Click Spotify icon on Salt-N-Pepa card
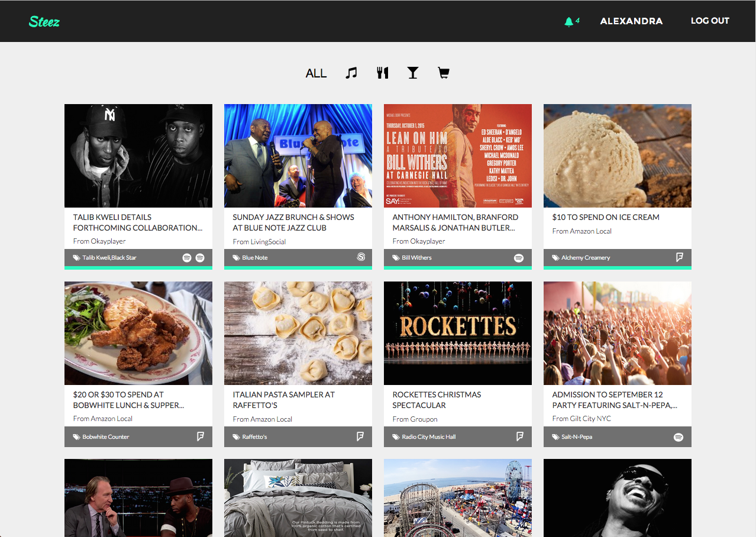Viewport: 756px width, 537px height. [x=679, y=437]
